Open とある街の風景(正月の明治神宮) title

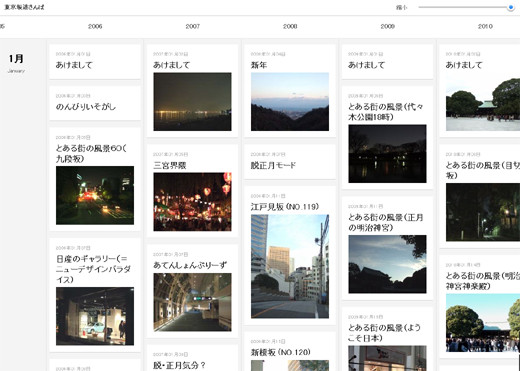click(x=386, y=222)
